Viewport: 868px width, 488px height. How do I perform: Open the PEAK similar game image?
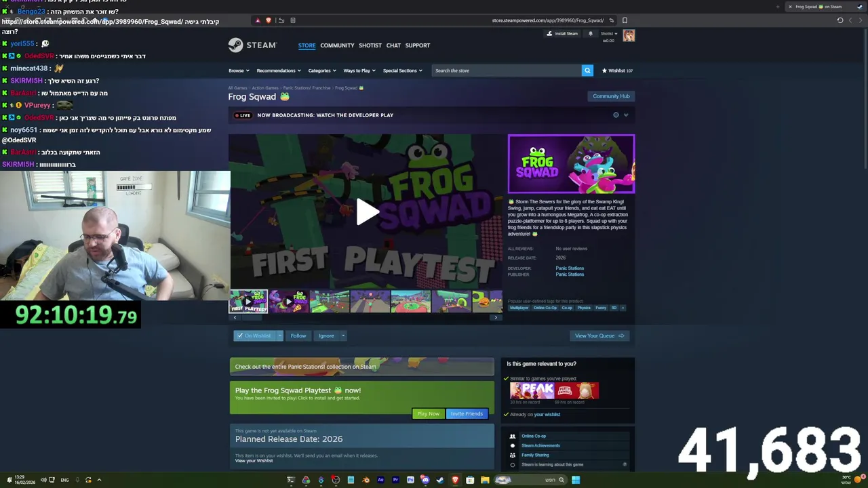point(532,390)
